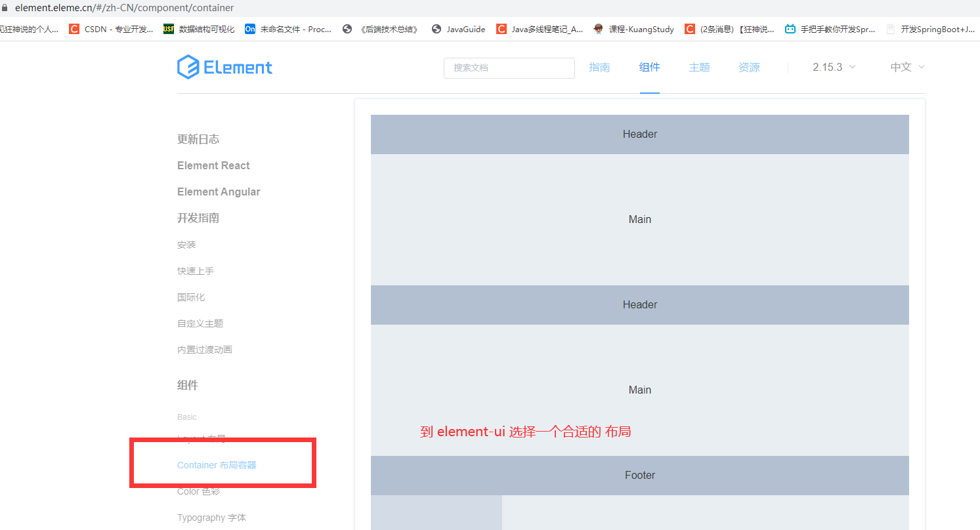
Task: Open the (2条消息)【狂神说 bookmark
Action: 729,29
